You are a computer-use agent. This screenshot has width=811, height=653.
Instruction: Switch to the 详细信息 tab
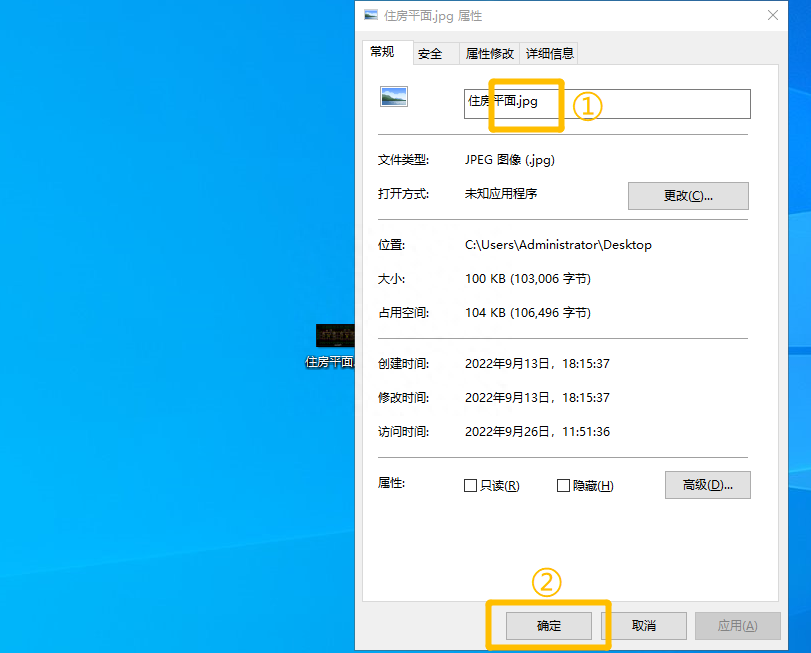point(549,53)
